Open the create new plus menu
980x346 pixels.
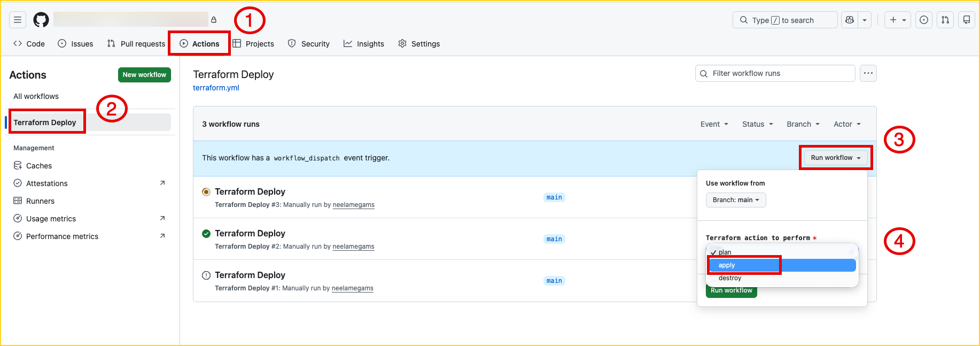coord(898,20)
